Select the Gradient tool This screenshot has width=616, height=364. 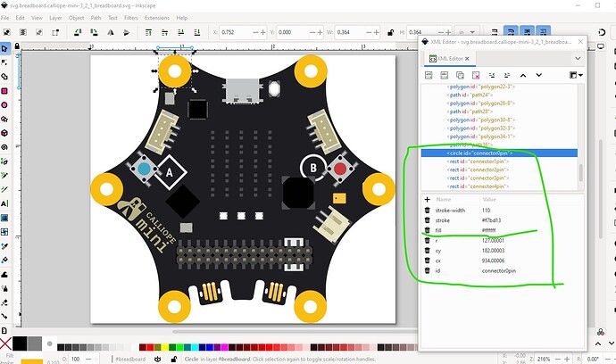click(4, 218)
